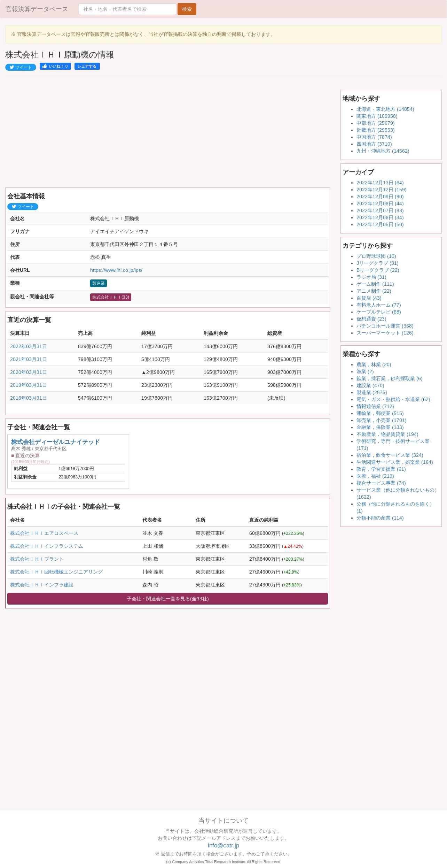This screenshot has width=447, height=868.
Task: Open archive 2022年12月08日 (44)
Action: click(x=380, y=203)
